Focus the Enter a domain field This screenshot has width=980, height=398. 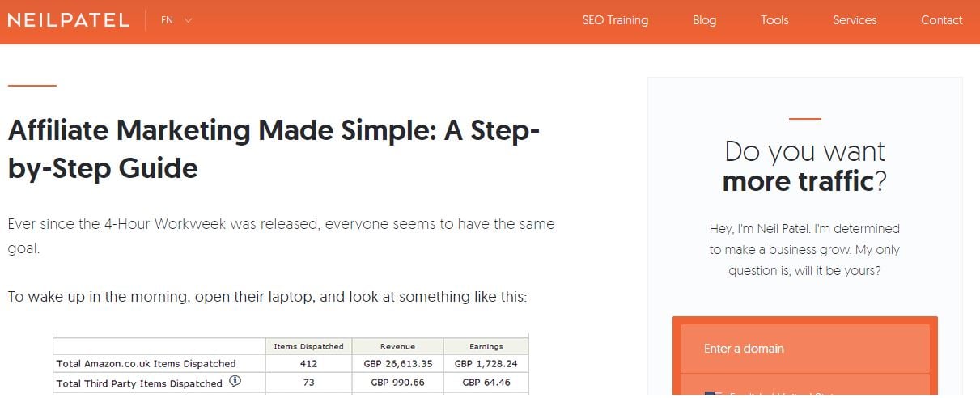[x=804, y=349]
